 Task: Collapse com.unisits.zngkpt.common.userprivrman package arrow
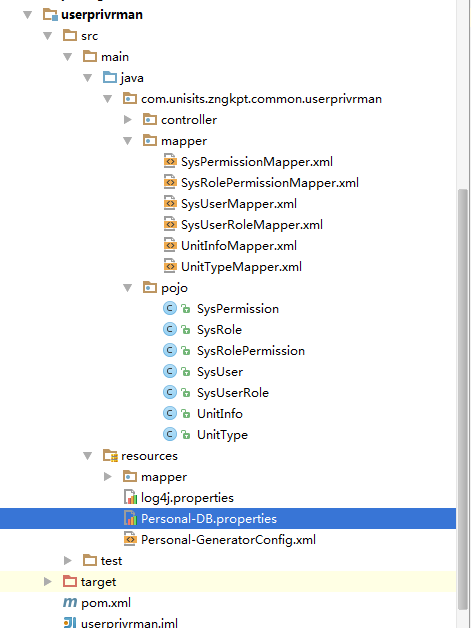108,99
